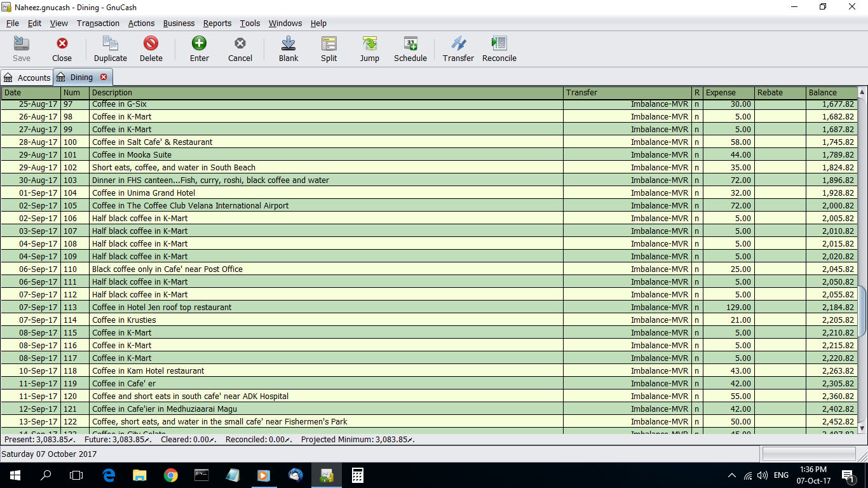This screenshot has width=868, height=488.
Task: Open the Tools menu
Action: point(250,23)
